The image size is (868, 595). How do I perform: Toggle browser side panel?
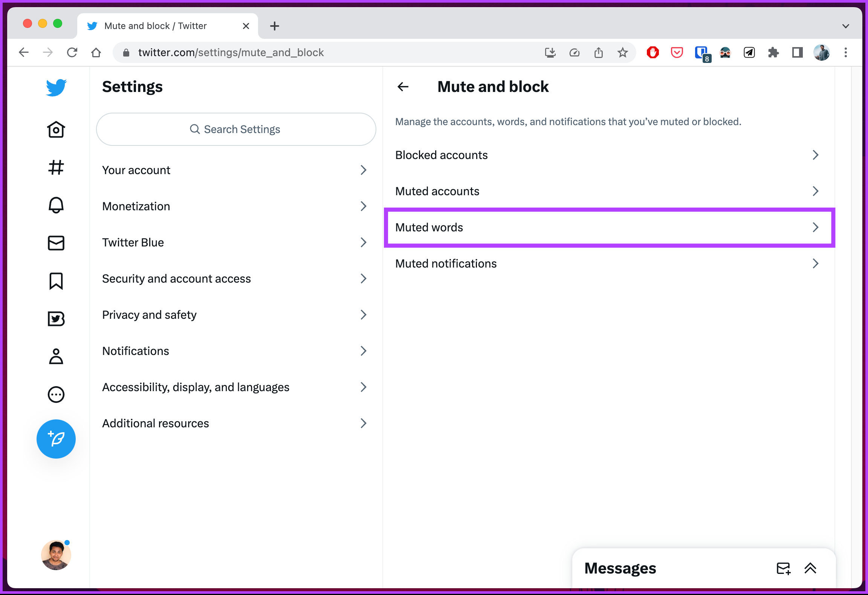[x=798, y=52]
